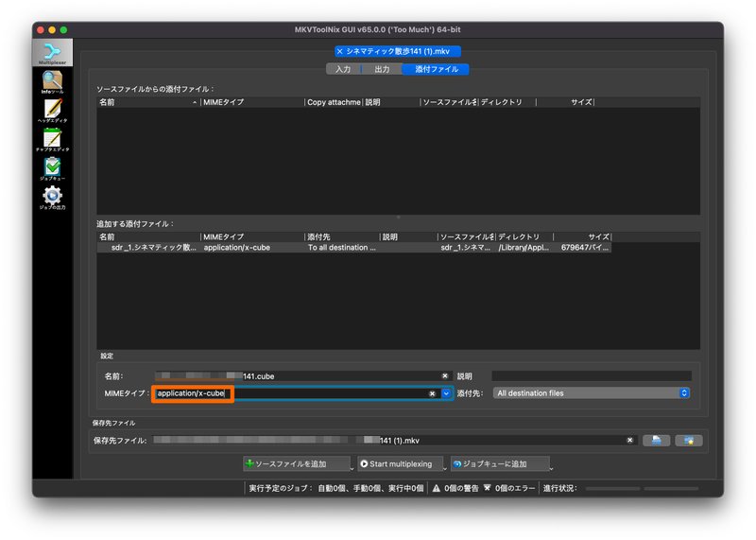Image resolution: width=756 pixels, height=540 pixels.
Task: Click 添付先 header in added attachments table
Action: click(342, 237)
